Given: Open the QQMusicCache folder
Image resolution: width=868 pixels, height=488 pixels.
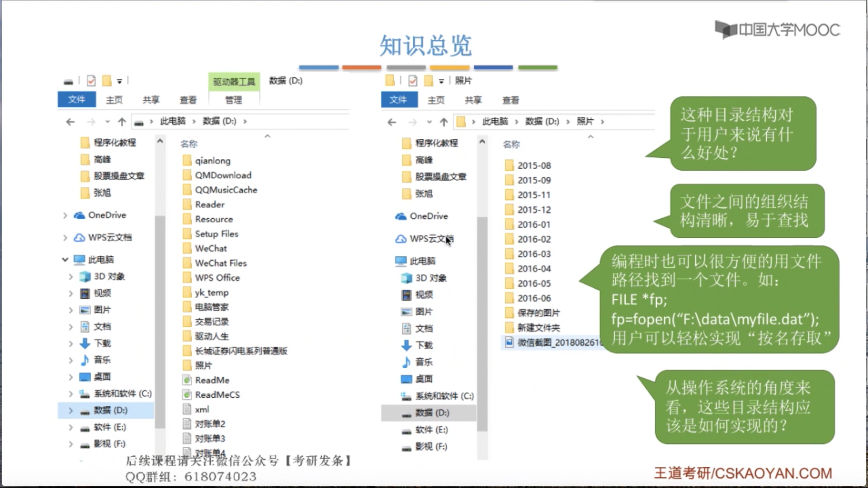Looking at the screenshot, I should pos(220,190).
